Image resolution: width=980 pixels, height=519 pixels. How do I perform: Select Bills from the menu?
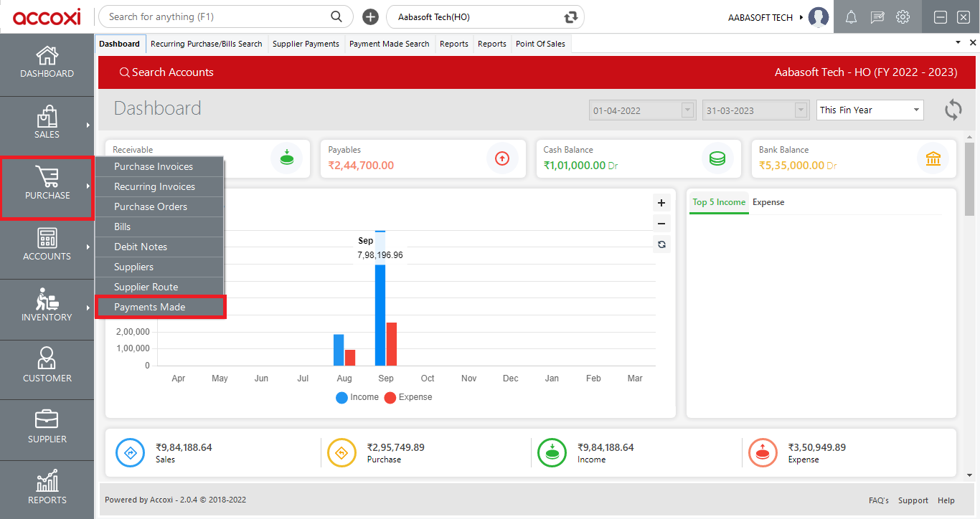coord(159,227)
